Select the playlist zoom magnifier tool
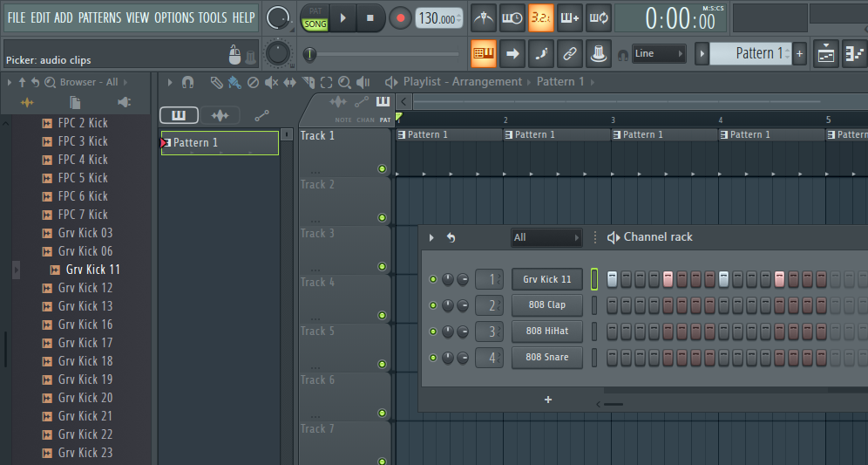Viewport: 868px width, 465px height. click(344, 82)
